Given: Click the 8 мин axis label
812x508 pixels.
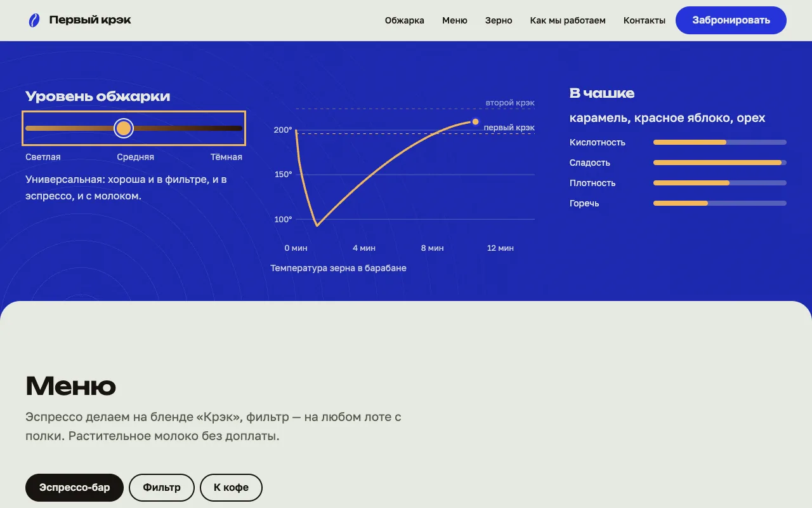Looking at the screenshot, I should pos(432,248).
